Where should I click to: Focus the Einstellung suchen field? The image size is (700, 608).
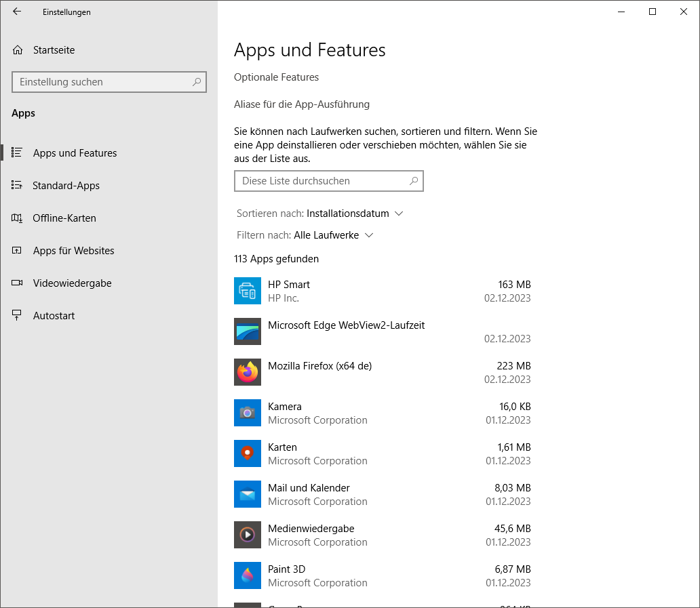(109, 82)
